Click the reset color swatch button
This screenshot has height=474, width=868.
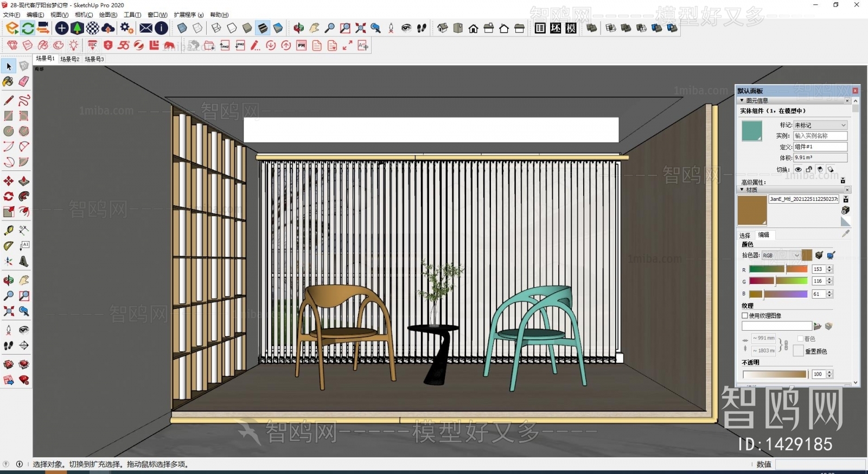pos(798,351)
